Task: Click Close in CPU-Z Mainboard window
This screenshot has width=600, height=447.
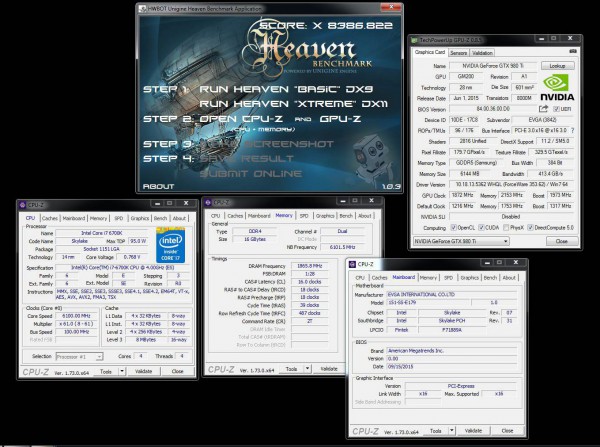Action: pyautogui.click(x=507, y=431)
